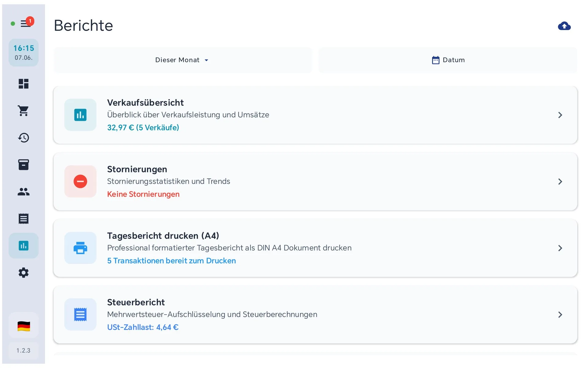Open settings gear in sidebar
This screenshot has height=368, width=588.
click(x=24, y=273)
